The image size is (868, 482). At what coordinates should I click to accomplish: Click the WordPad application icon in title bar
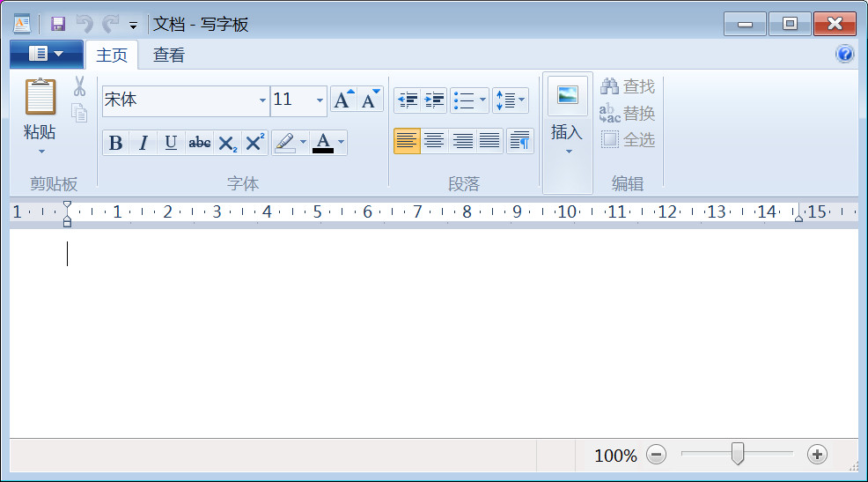[x=22, y=24]
